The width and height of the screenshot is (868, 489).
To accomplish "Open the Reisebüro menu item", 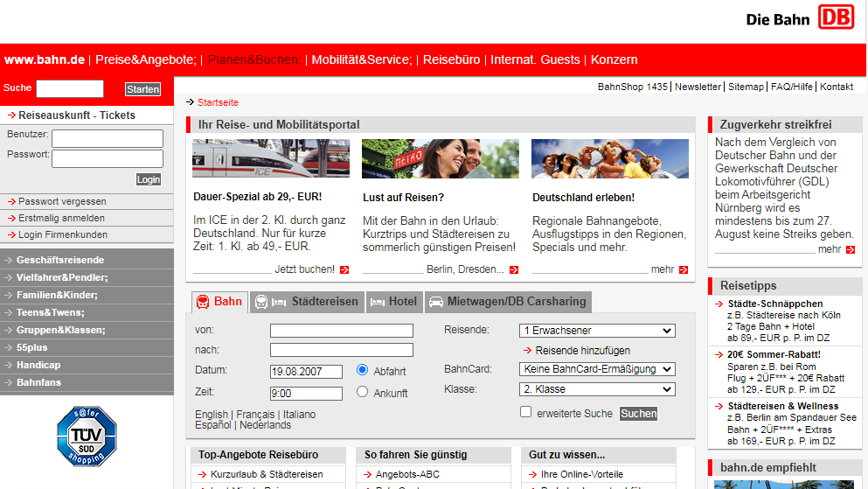I will pyautogui.click(x=451, y=60).
